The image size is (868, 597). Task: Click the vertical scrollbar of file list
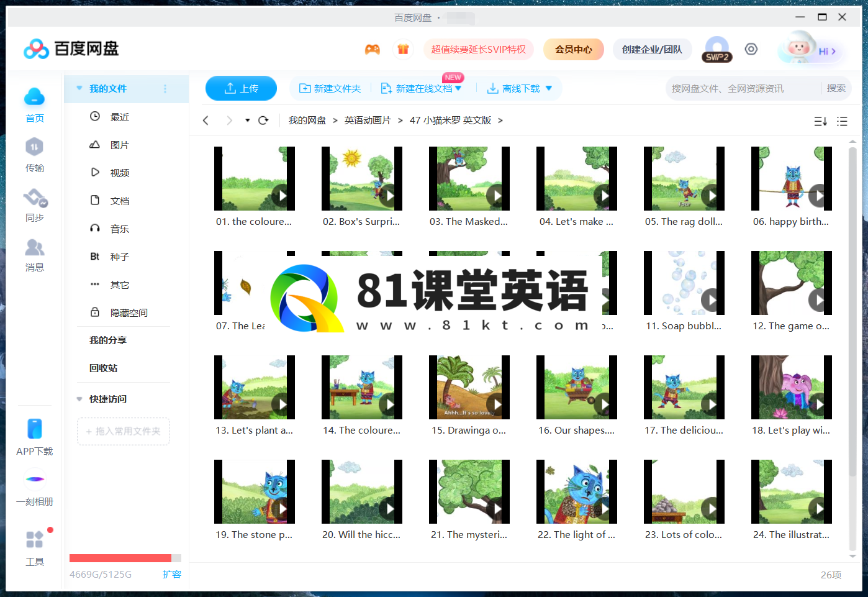(x=852, y=311)
